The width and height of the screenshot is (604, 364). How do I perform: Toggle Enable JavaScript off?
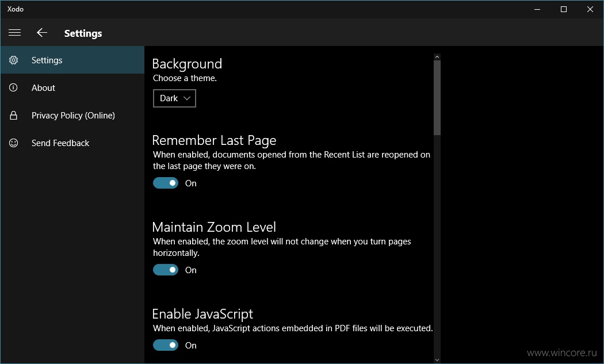[166, 345]
